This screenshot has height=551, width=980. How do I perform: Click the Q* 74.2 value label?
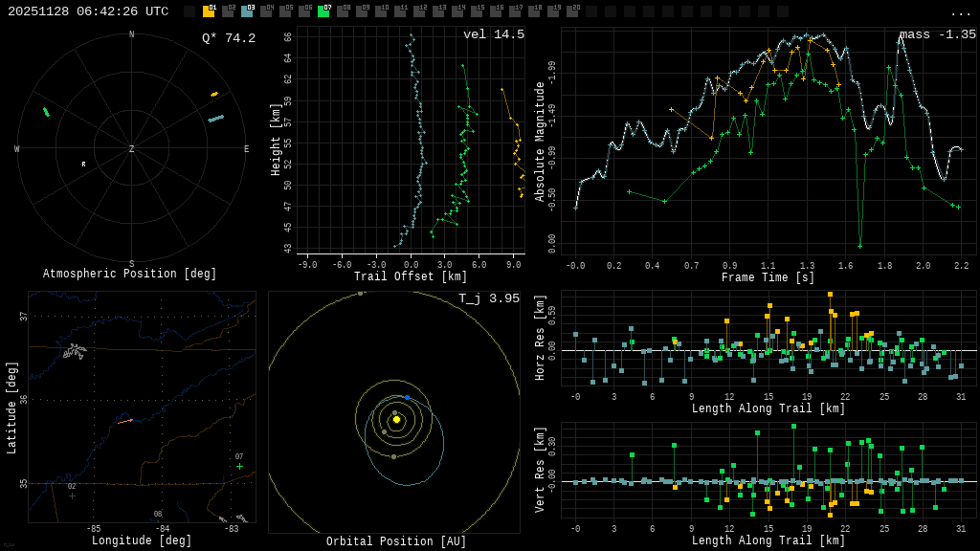pyautogui.click(x=229, y=38)
